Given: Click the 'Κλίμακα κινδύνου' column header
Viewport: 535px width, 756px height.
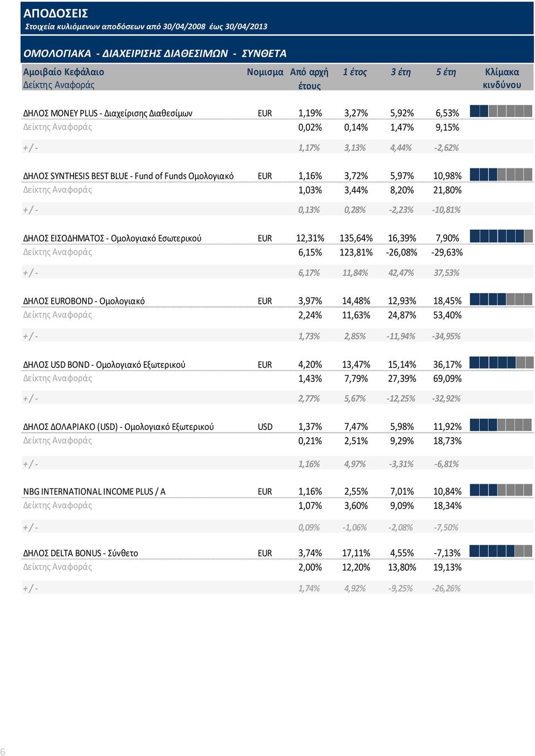Looking at the screenshot, I should (x=502, y=79).
